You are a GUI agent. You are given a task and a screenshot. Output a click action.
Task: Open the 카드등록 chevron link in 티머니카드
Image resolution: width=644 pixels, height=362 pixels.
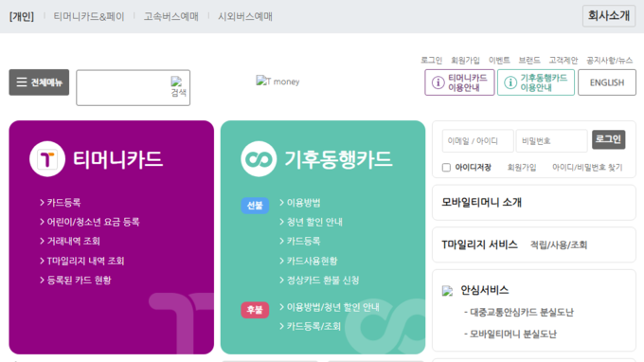[x=61, y=203]
